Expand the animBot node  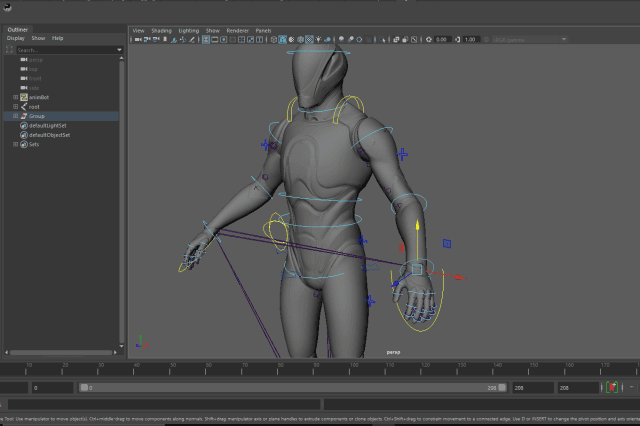pos(16,97)
